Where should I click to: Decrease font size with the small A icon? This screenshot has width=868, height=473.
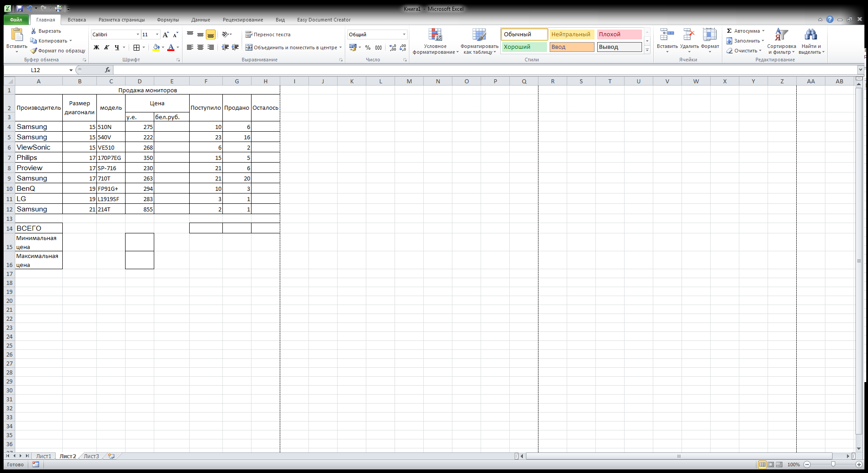tap(175, 34)
